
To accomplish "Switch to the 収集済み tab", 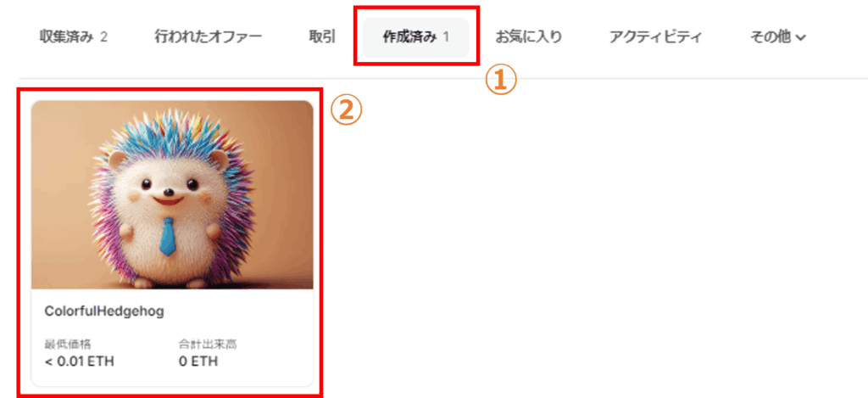I will tap(74, 37).
